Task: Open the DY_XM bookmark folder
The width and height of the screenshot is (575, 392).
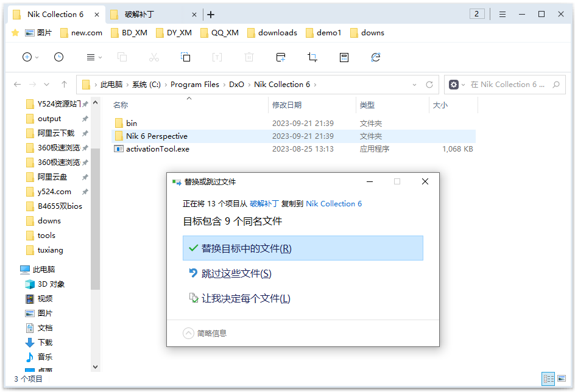Action: tap(174, 33)
